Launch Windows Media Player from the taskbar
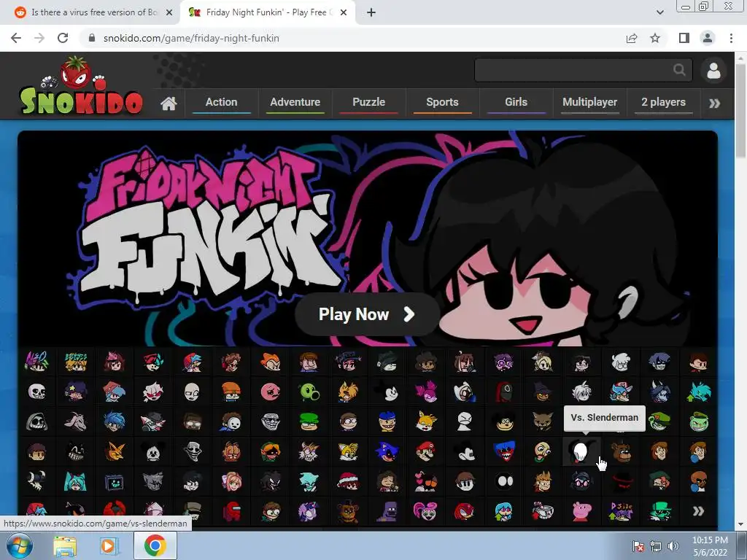Image resolution: width=747 pixels, height=560 pixels. pyautogui.click(x=109, y=545)
